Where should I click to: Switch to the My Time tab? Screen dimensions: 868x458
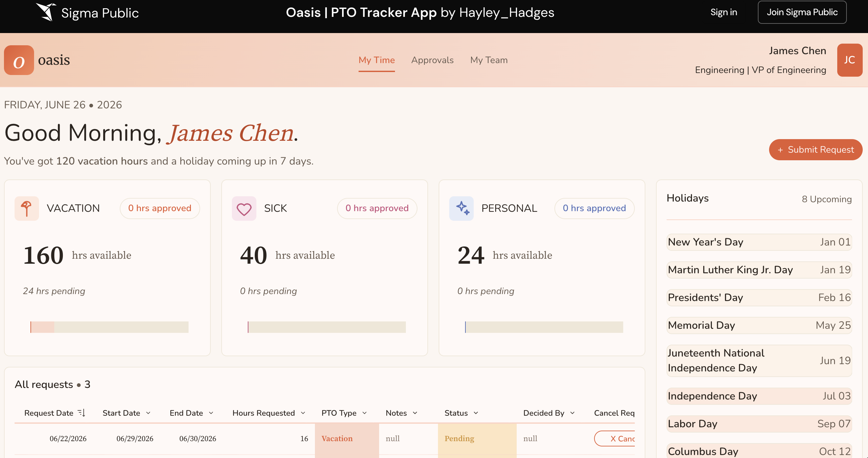(376, 60)
